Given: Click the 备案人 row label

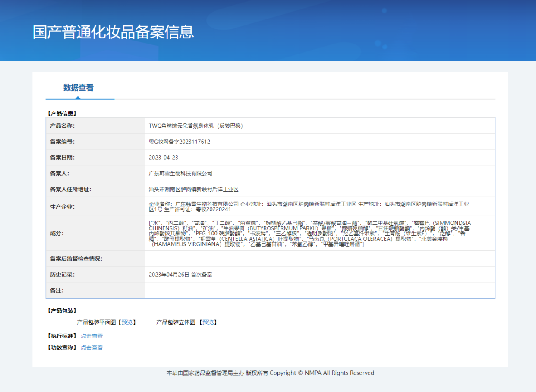Looking at the screenshot, I should pos(60,174).
